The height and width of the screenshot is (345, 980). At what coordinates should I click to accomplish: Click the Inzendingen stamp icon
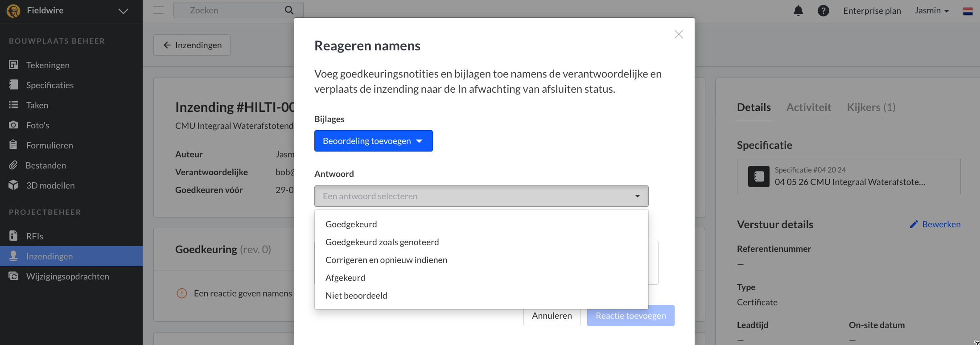click(13, 255)
